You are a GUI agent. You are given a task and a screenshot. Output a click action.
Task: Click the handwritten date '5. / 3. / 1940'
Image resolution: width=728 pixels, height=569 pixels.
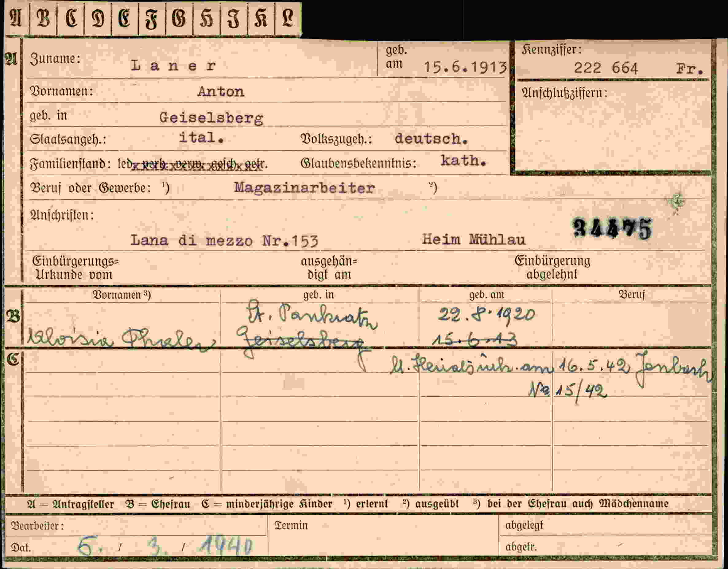pyautogui.click(x=165, y=546)
